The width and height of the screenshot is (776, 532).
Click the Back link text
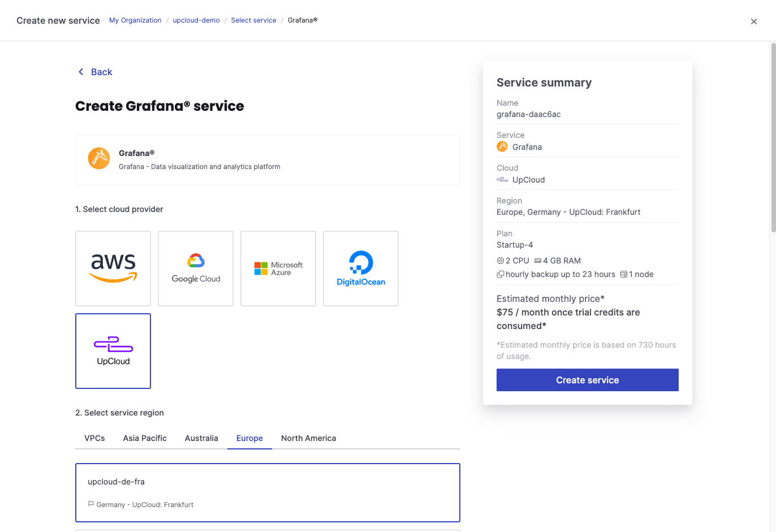[102, 72]
